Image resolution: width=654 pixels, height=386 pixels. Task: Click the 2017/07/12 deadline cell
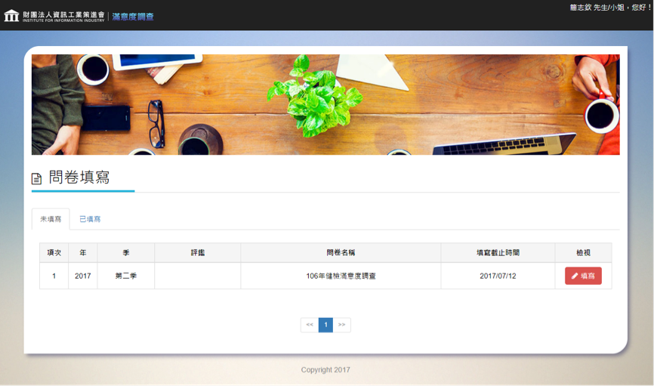(x=498, y=276)
